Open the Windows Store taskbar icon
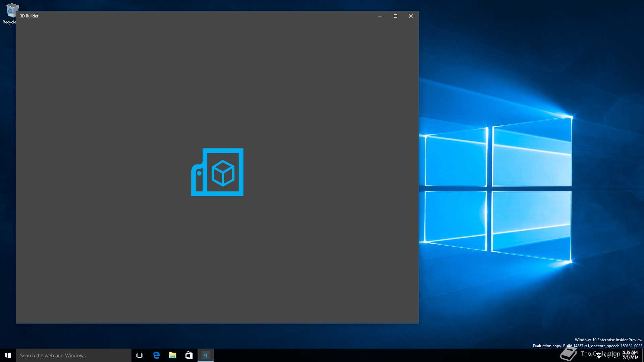This screenshot has width=644, height=362. (189, 355)
